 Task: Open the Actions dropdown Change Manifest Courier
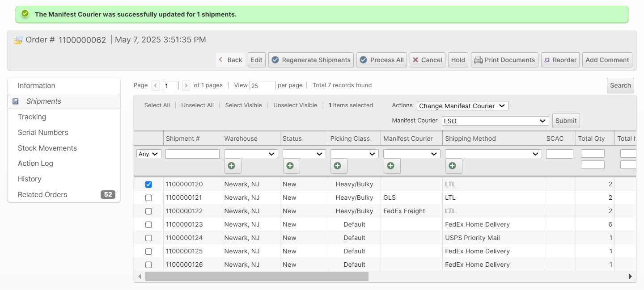pyautogui.click(x=462, y=106)
